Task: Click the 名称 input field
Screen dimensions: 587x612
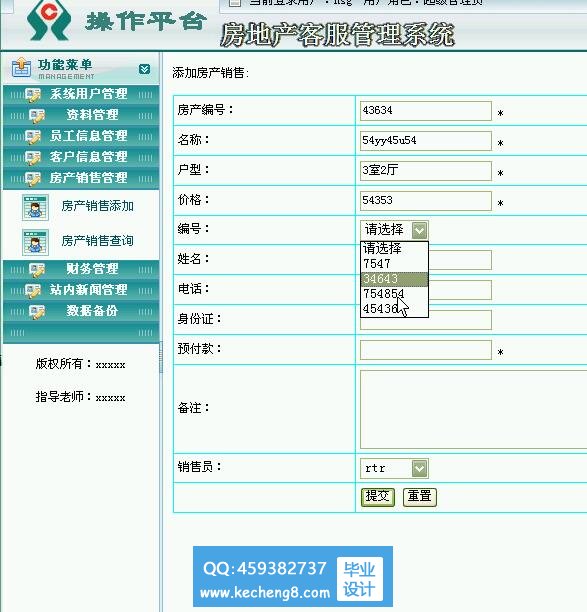Action: click(x=425, y=141)
